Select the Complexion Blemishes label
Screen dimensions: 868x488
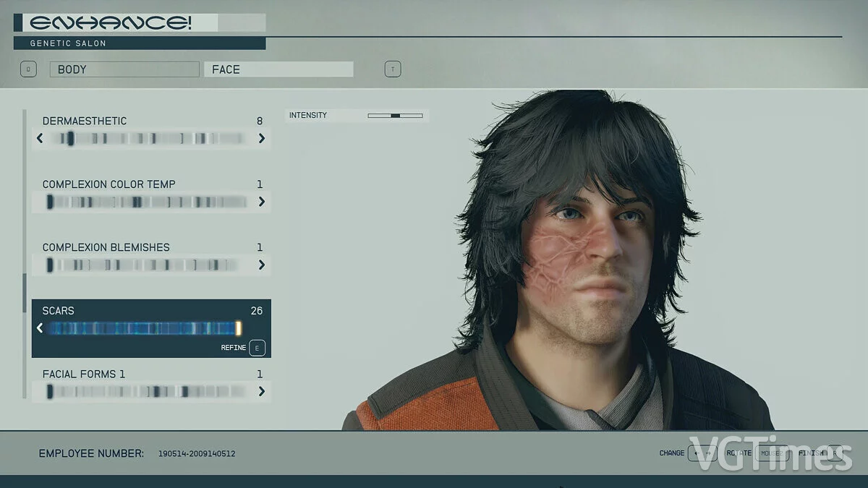click(106, 247)
